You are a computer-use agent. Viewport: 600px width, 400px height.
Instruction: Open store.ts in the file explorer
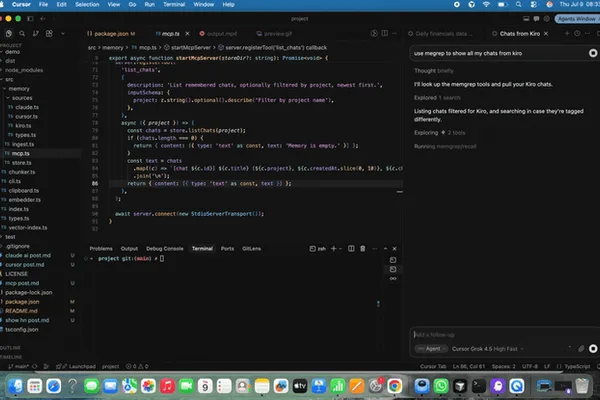(21, 163)
